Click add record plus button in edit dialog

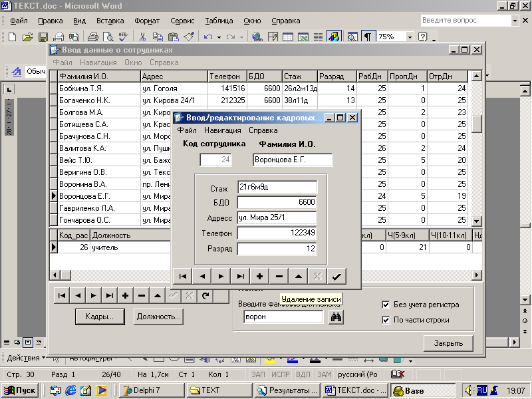tap(259, 276)
